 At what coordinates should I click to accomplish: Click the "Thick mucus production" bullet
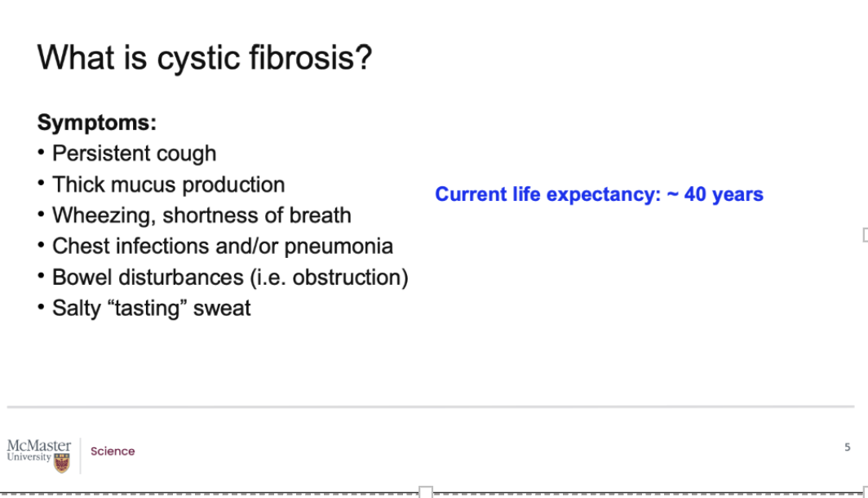tap(168, 185)
